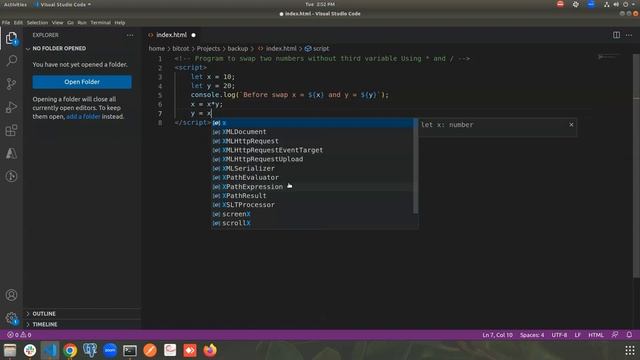Image resolution: width=640 pixels, height=360 pixels.
Task: Open the Accounts menu in activity bar
Action: tap(11, 295)
